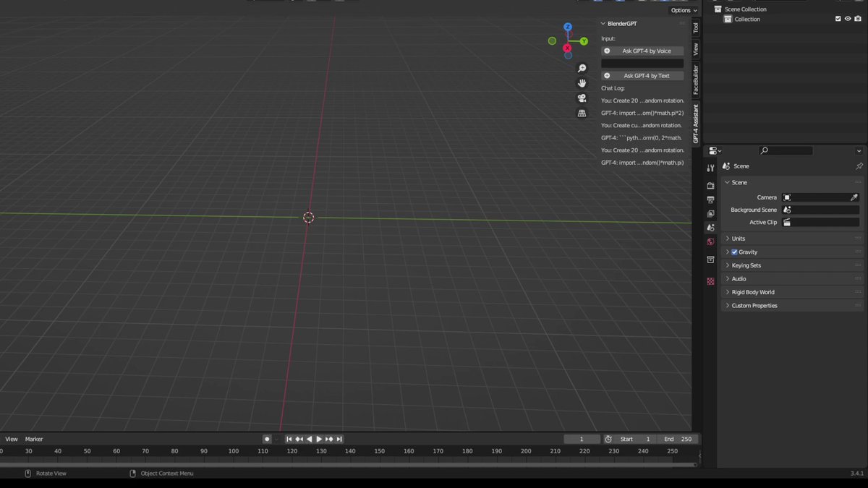Switch to the GPT-4 Assistant sidebar tab
Viewport: 868px width, 488px height.
click(x=696, y=124)
